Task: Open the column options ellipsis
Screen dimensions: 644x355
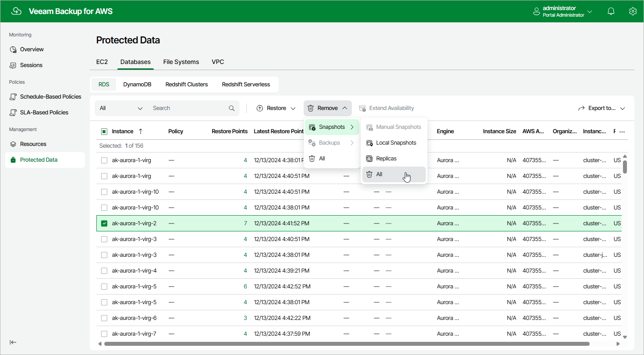Action: coord(622,131)
